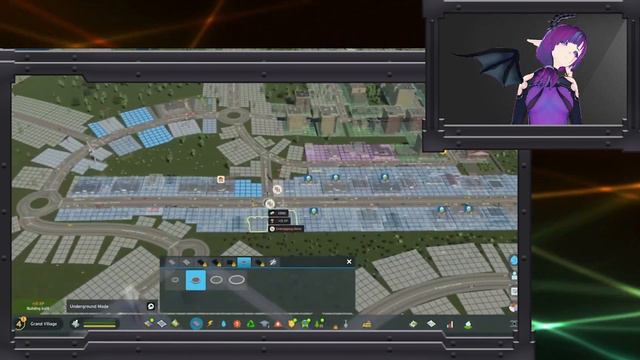Open the green recycle Garbage menu

tap(251, 324)
